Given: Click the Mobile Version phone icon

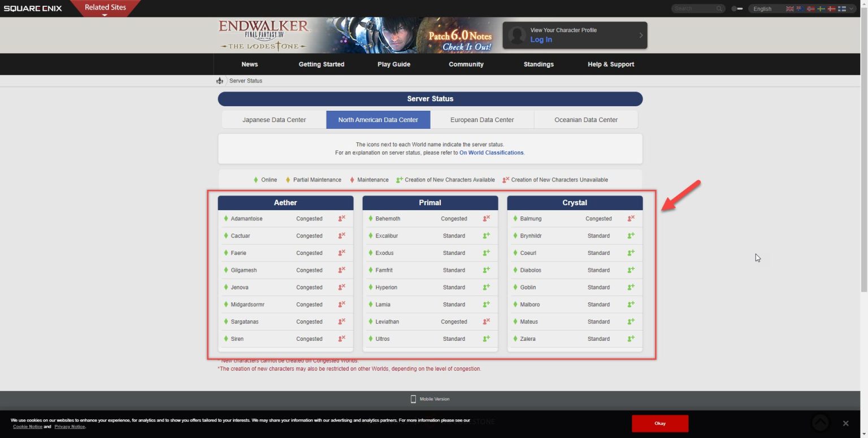Looking at the screenshot, I should (413, 398).
